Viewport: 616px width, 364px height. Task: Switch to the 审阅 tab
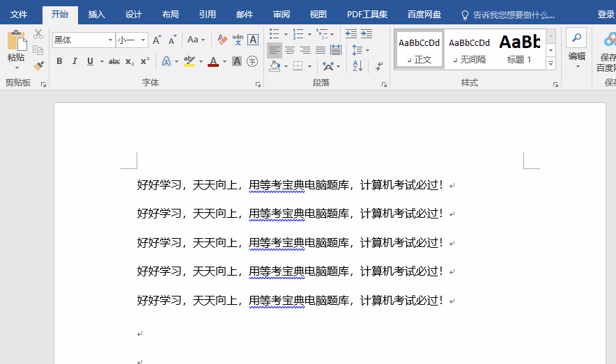click(282, 15)
